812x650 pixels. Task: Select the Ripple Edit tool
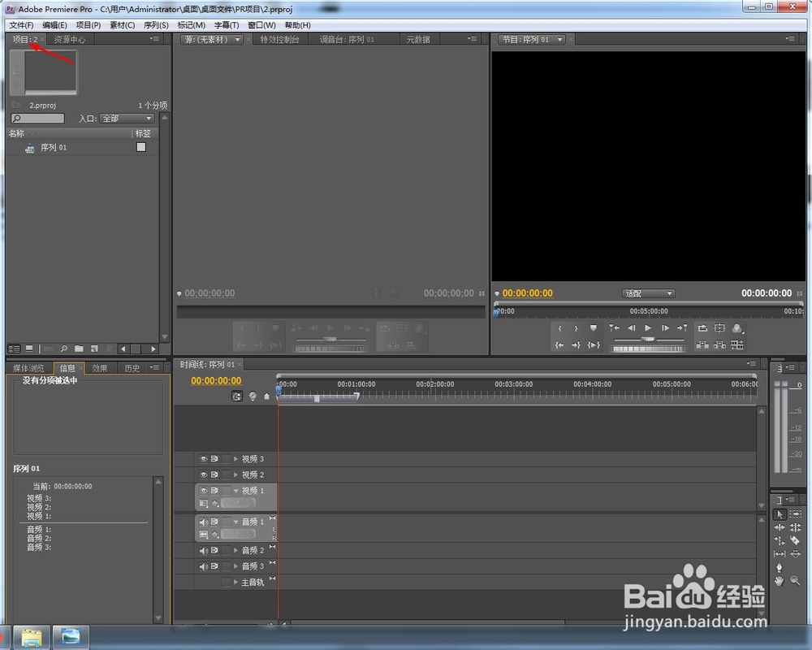coord(780,527)
